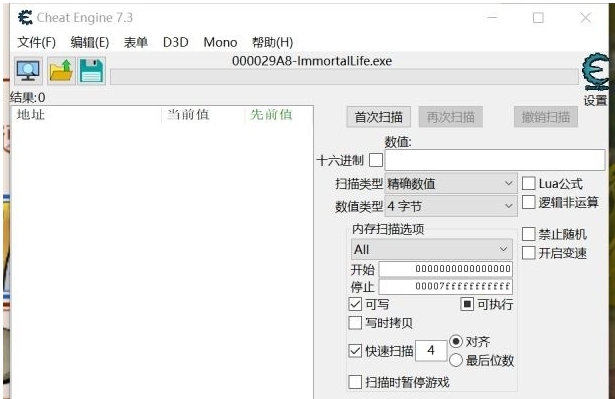Expand the 数值类型 4 字节 dropdown
The image size is (615, 399).
pos(451,206)
